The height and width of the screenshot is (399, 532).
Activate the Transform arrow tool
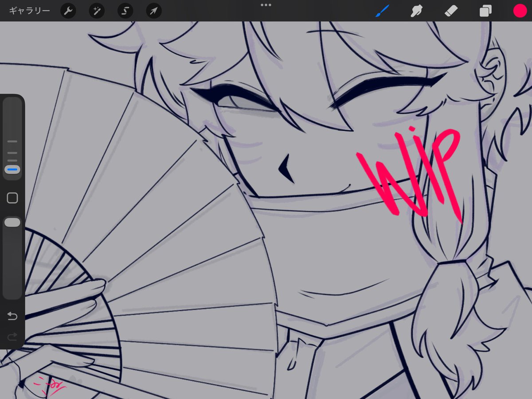click(153, 11)
